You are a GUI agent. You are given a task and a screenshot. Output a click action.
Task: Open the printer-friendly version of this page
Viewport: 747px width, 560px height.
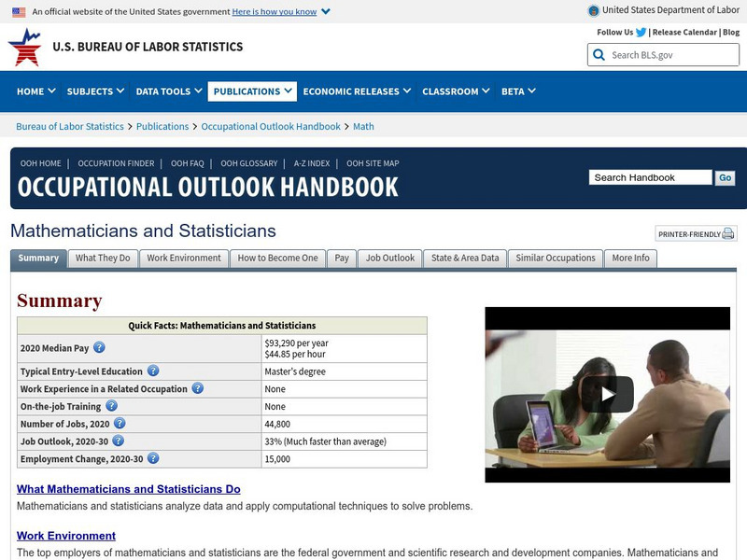coord(695,234)
